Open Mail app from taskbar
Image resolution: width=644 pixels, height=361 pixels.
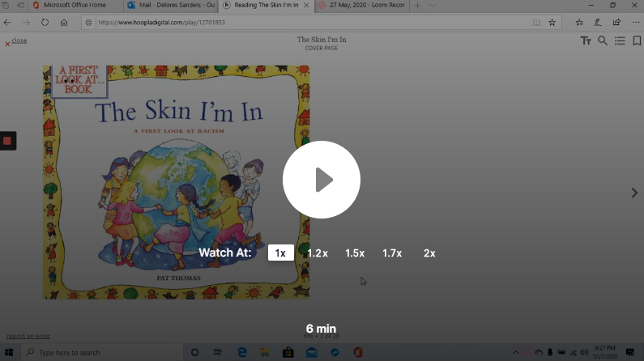311,352
